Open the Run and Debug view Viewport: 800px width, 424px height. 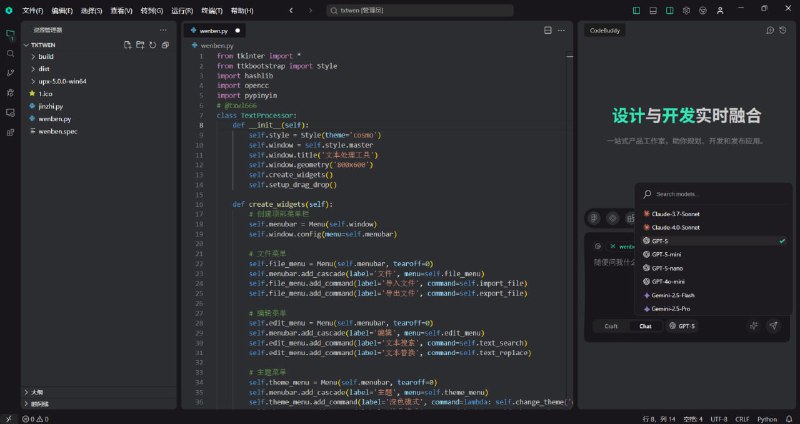pos(10,93)
